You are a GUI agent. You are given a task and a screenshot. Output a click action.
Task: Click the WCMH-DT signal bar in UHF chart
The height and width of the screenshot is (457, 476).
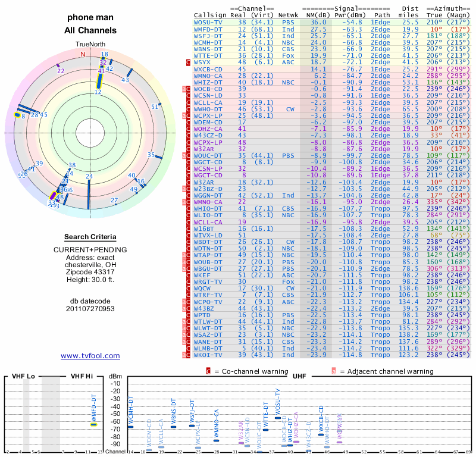point(131,427)
